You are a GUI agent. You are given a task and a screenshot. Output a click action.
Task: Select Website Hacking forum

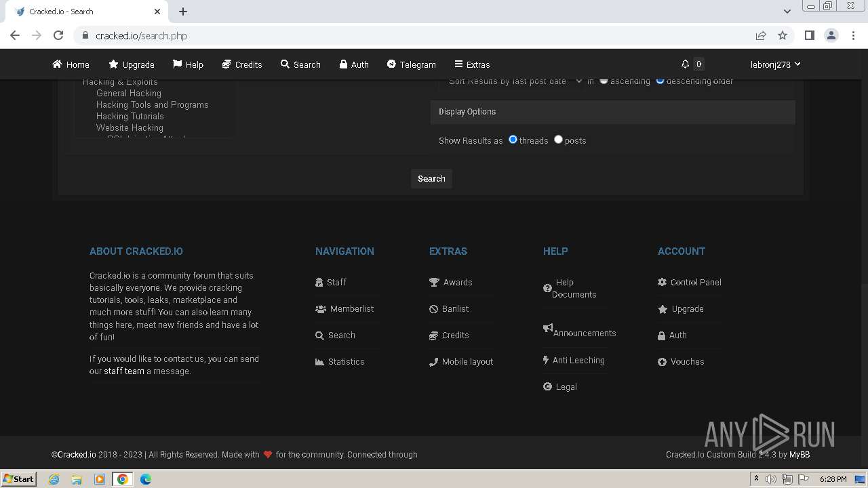130,128
